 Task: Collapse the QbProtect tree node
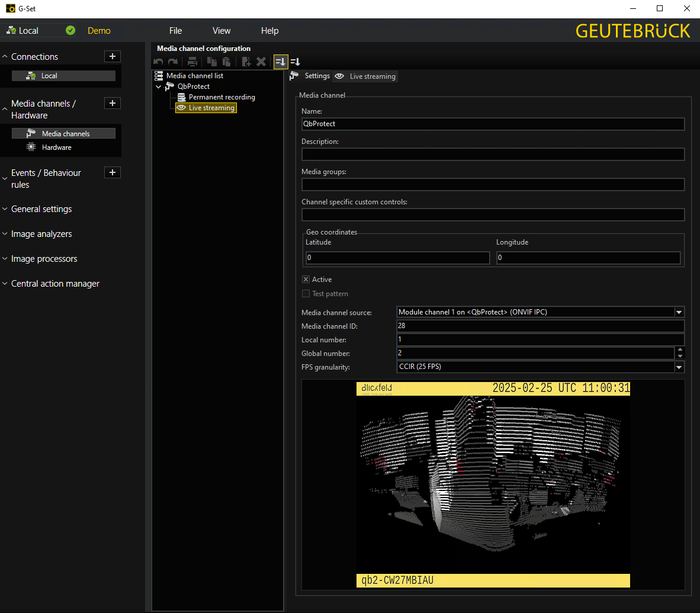click(159, 86)
